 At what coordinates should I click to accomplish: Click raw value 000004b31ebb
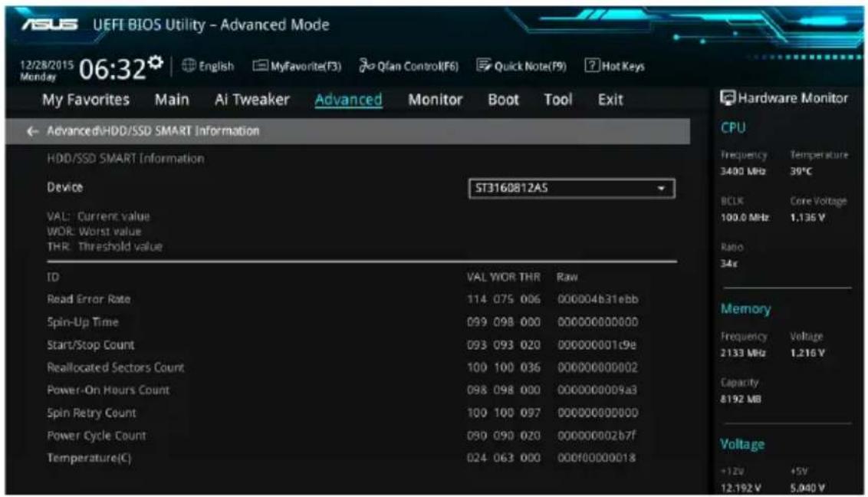pos(598,299)
